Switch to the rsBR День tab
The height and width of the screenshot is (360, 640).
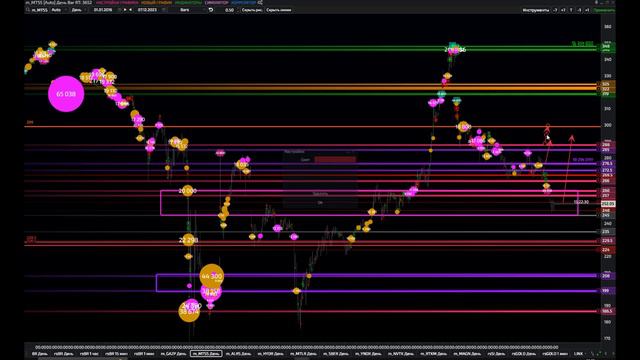click(x=63, y=354)
